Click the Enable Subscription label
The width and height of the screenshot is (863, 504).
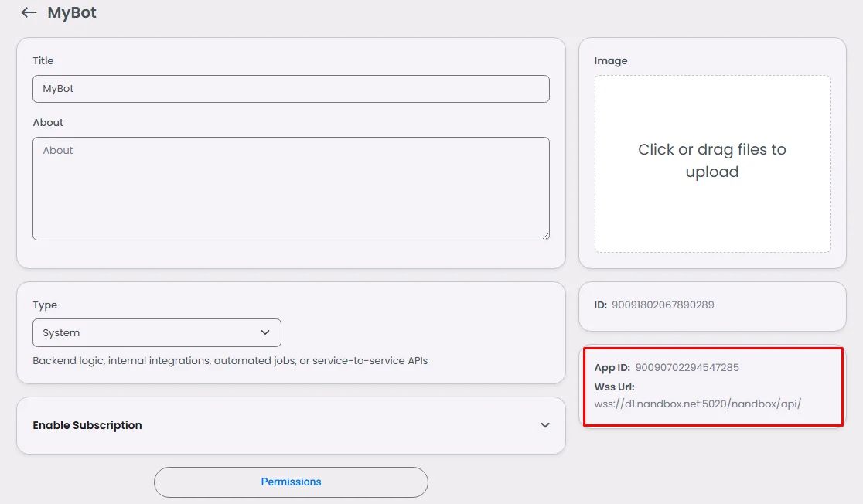click(x=87, y=425)
